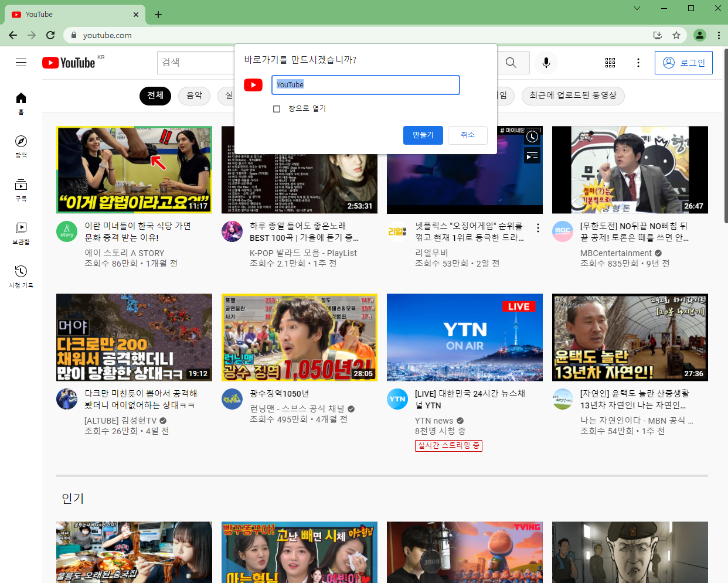Open '[ALTUBE] 김성현TV' channel link
Image resolution: width=728 pixels, height=583 pixels.
(x=121, y=421)
